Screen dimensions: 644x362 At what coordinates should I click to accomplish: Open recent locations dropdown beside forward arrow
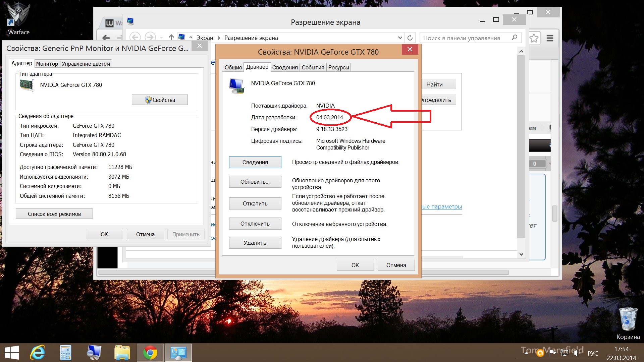tap(161, 38)
